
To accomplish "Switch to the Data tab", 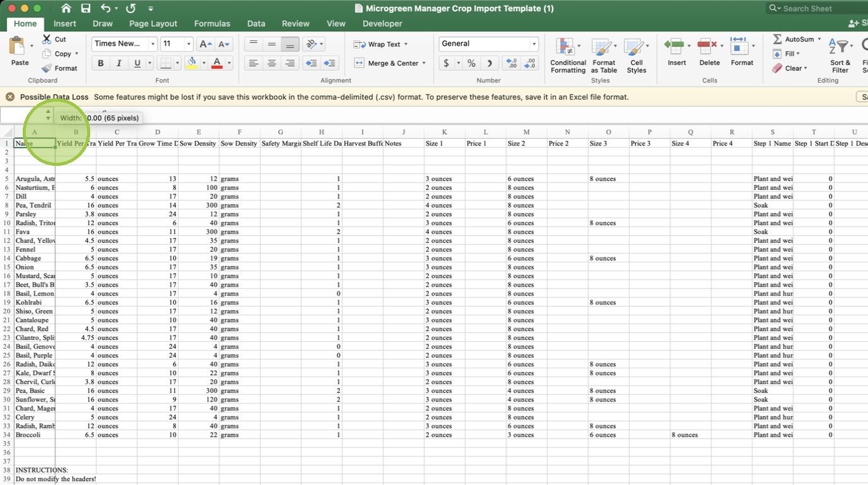I will (256, 23).
